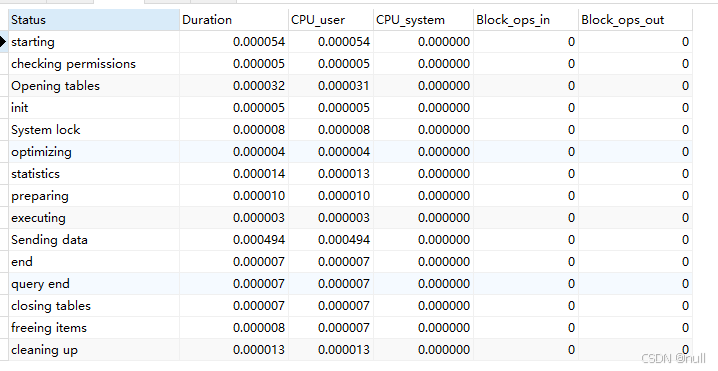Select the 'cleaning up' status cell
The width and height of the screenshot is (718, 371).
[x=94, y=349]
